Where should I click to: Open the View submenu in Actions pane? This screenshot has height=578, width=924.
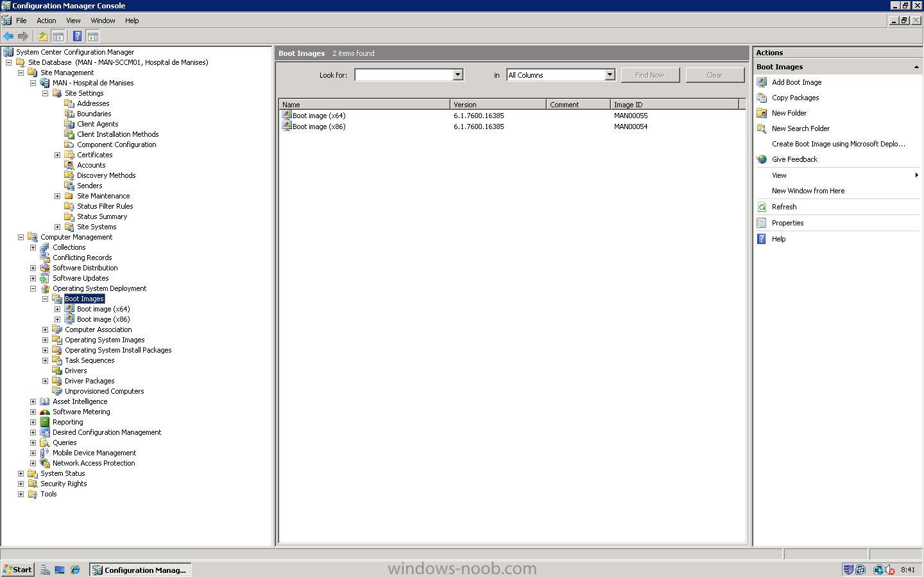click(837, 175)
